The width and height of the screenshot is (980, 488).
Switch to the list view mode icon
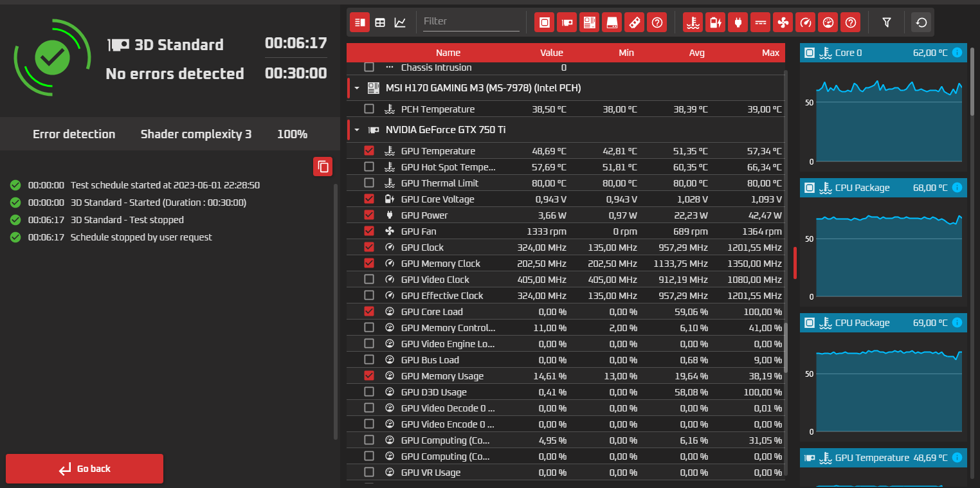click(x=359, y=23)
